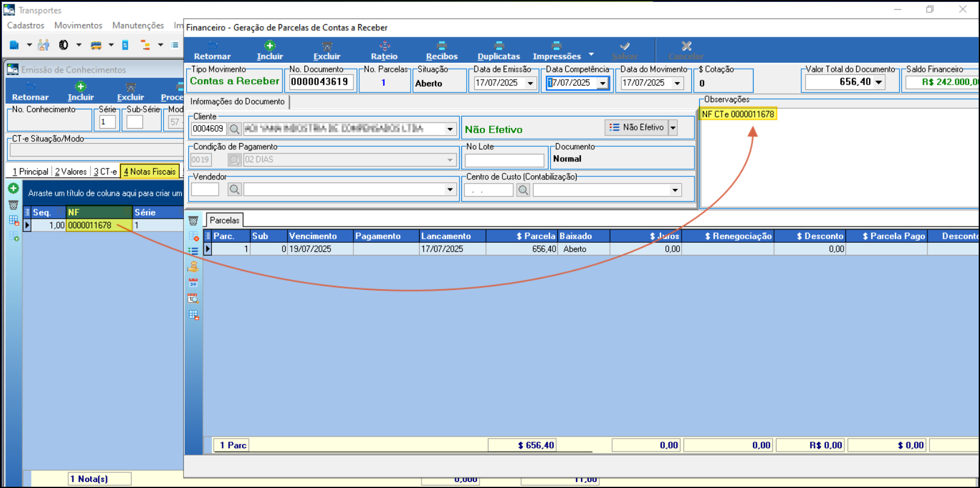Screen dimensions: 980x488
Task: Click the Impressões printer button
Action: [556, 51]
